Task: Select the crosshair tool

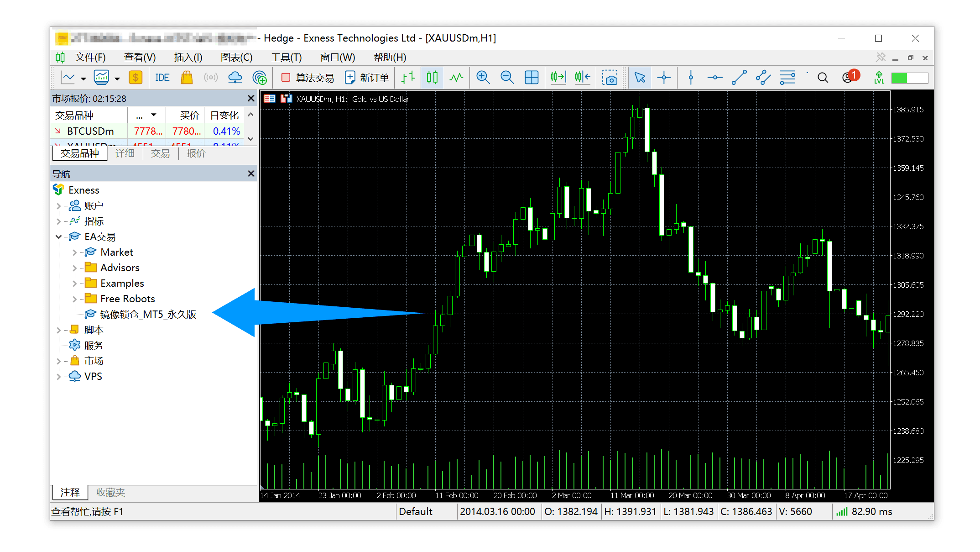Action: (x=664, y=78)
